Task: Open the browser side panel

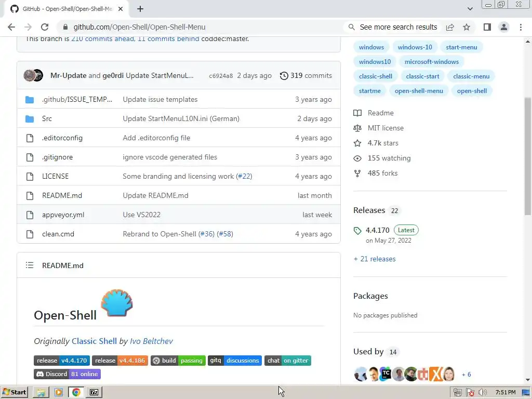Action: pos(487,27)
